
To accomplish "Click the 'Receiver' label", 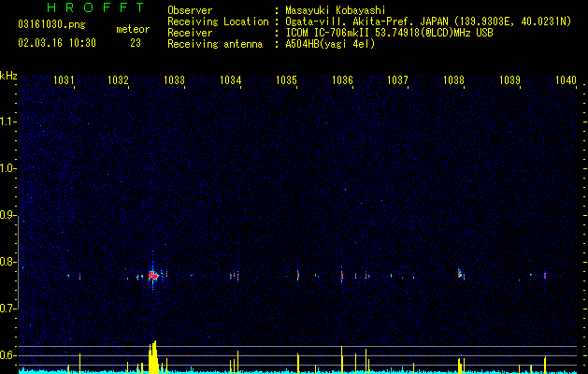I will (x=190, y=33).
